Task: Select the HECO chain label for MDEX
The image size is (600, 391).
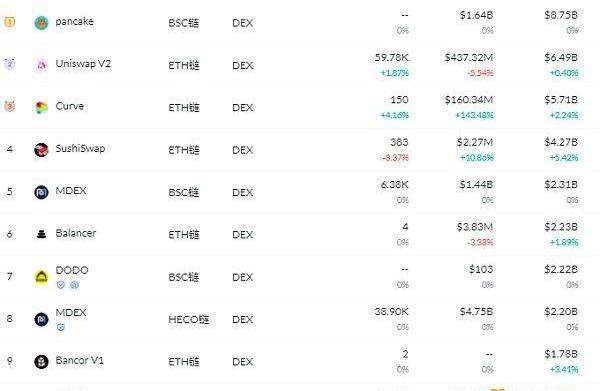Action: [x=189, y=319]
